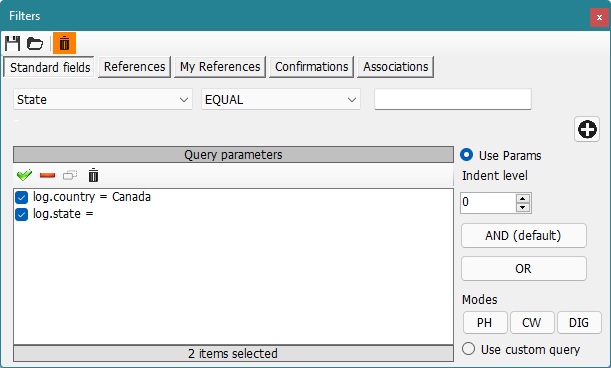Image resolution: width=611 pixels, height=368 pixels.
Task: Select the Use Params radio button
Action: [466, 155]
